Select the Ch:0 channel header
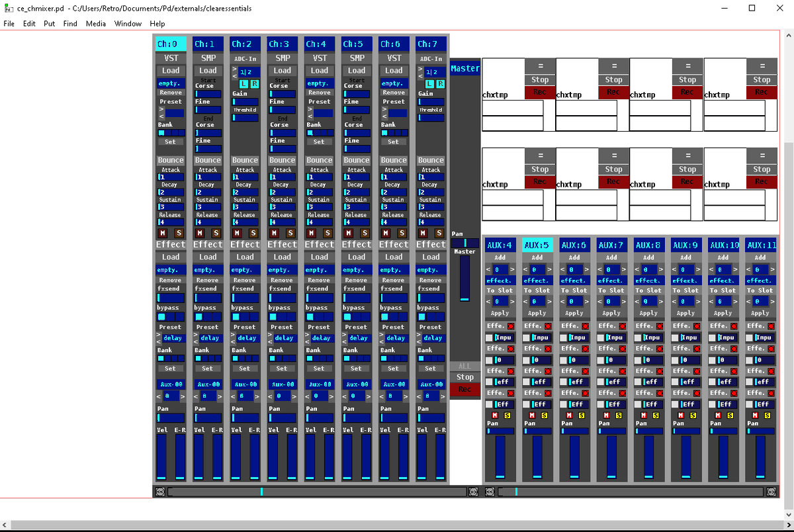This screenshot has height=532, width=794. tap(171, 44)
